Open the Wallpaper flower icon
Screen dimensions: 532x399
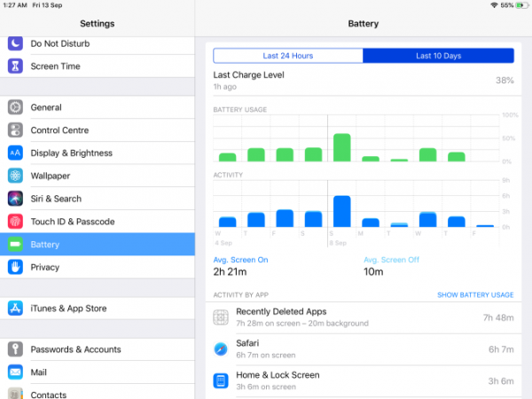[15, 176]
